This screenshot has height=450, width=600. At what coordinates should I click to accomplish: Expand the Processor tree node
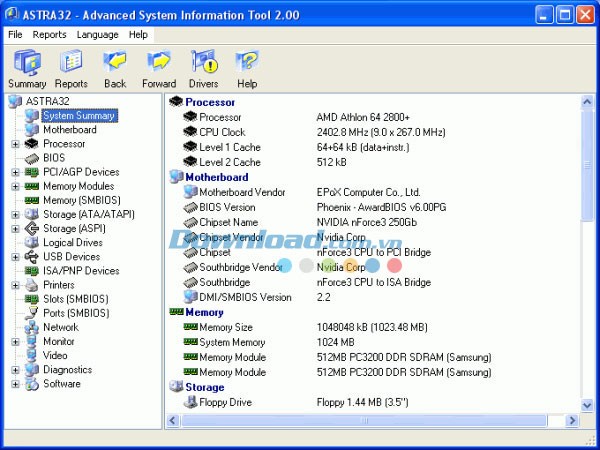pos(15,144)
